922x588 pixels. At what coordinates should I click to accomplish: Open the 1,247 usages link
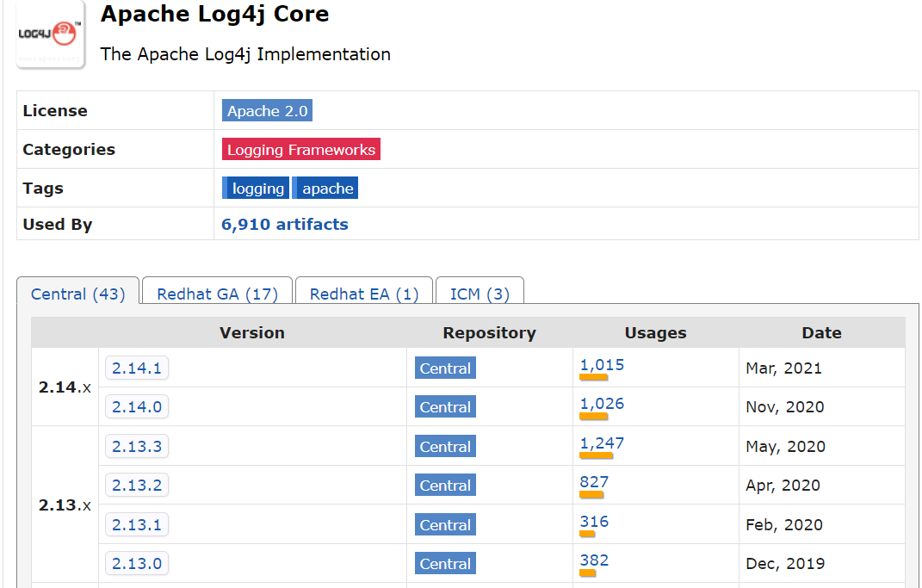click(x=602, y=443)
